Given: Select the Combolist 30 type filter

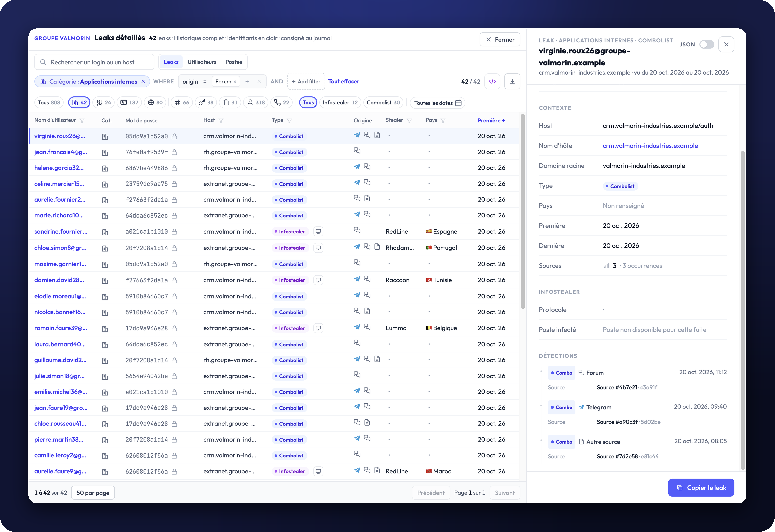Looking at the screenshot, I should pos(383,103).
